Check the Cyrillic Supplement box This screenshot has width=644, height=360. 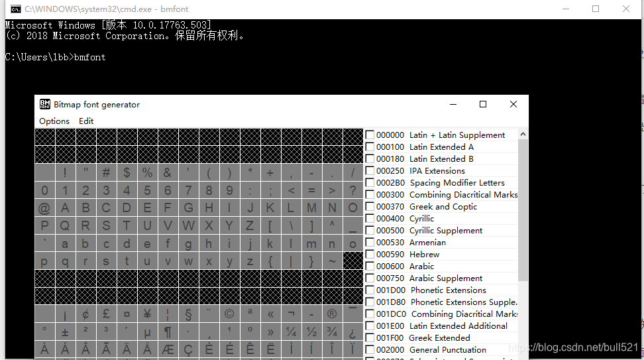click(370, 230)
